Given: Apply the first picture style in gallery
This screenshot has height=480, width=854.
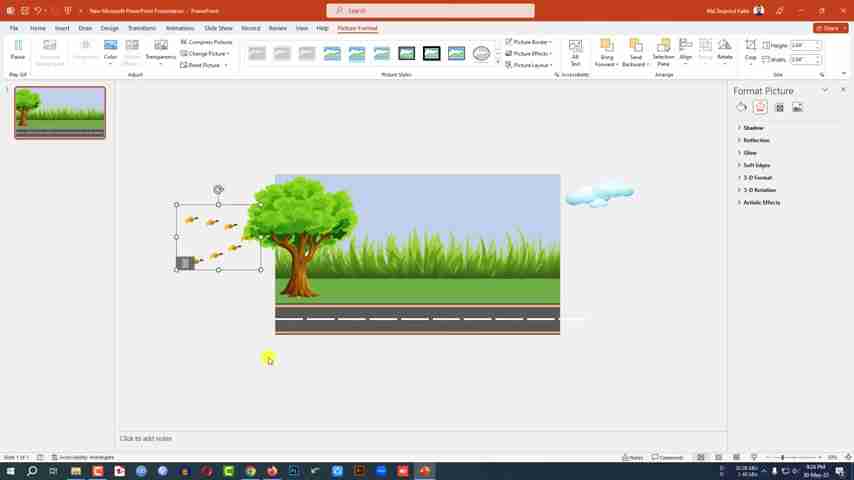Looking at the screenshot, I should [257, 53].
